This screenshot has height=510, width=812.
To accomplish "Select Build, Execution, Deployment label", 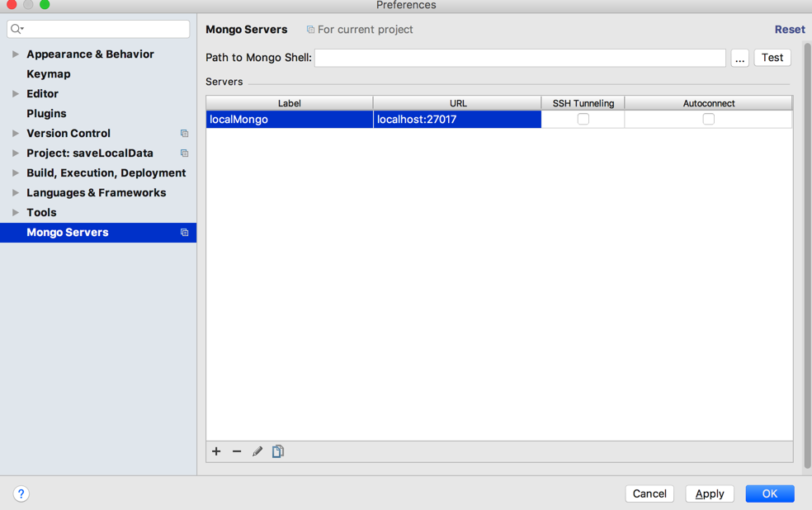I will [x=106, y=173].
